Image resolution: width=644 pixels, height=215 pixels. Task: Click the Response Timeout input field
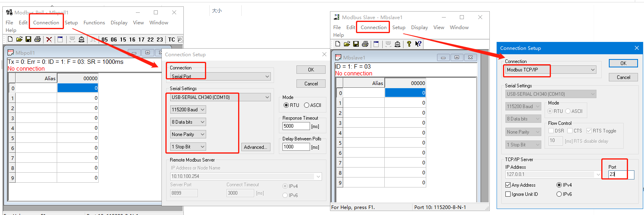point(296,126)
